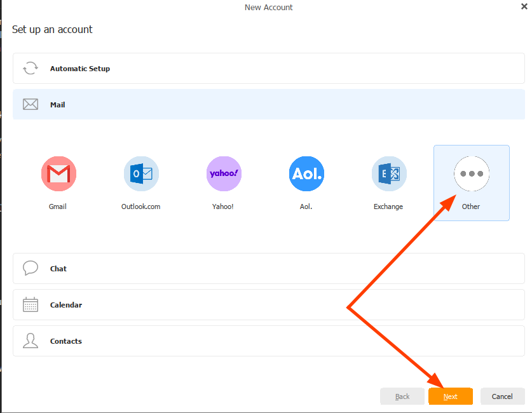The height and width of the screenshot is (413, 532).
Task: Choose the Outlook.com account icon
Action: [x=141, y=173]
